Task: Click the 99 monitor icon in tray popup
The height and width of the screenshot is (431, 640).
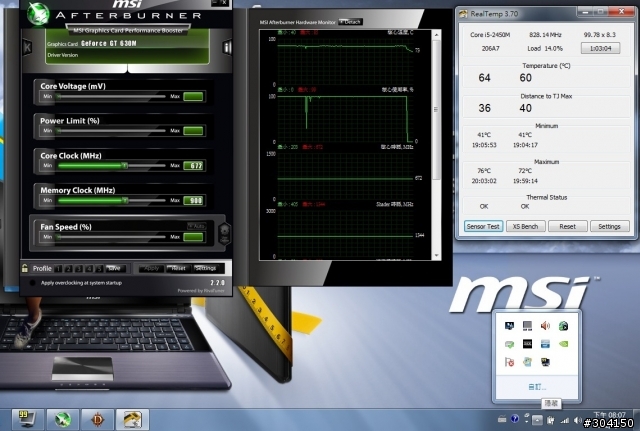Action: 545,362
